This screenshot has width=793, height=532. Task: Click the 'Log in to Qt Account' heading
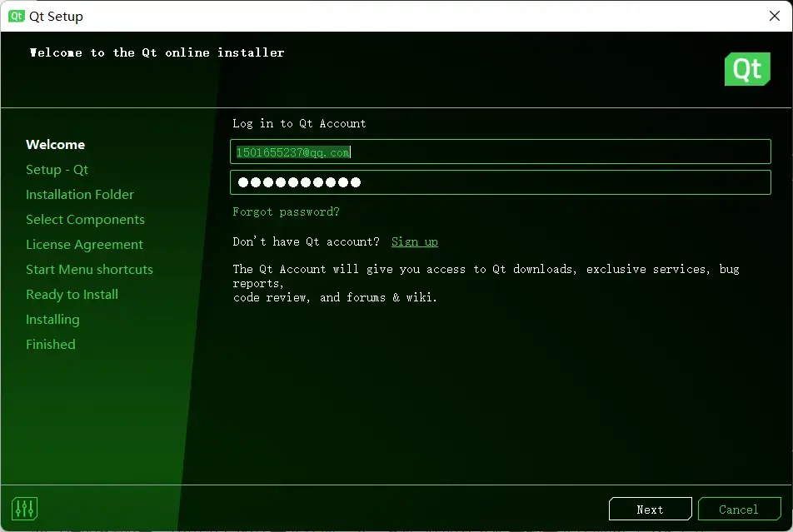(x=299, y=123)
